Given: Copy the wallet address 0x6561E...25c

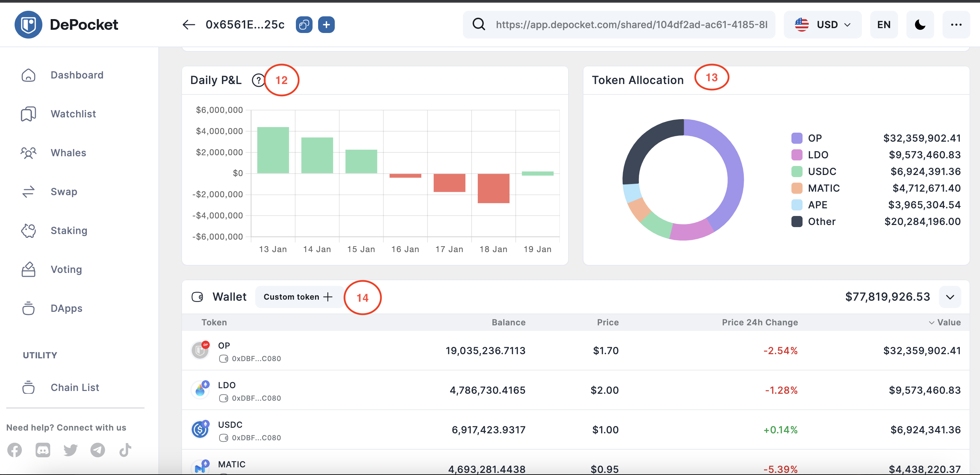Looking at the screenshot, I should click(x=304, y=25).
